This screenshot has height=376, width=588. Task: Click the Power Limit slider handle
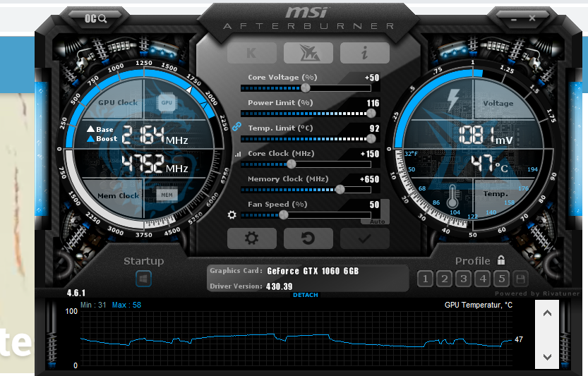[x=371, y=113]
